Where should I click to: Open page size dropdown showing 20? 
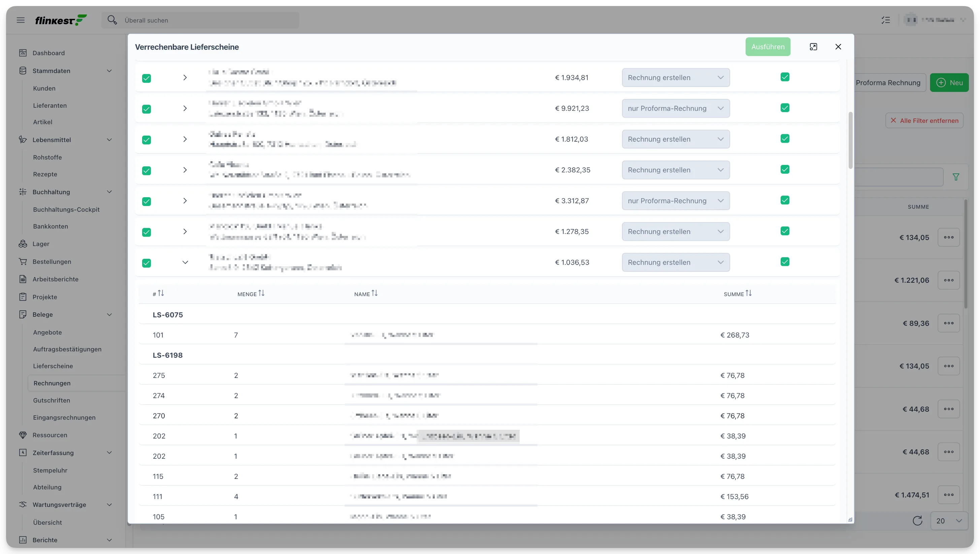(949, 521)
